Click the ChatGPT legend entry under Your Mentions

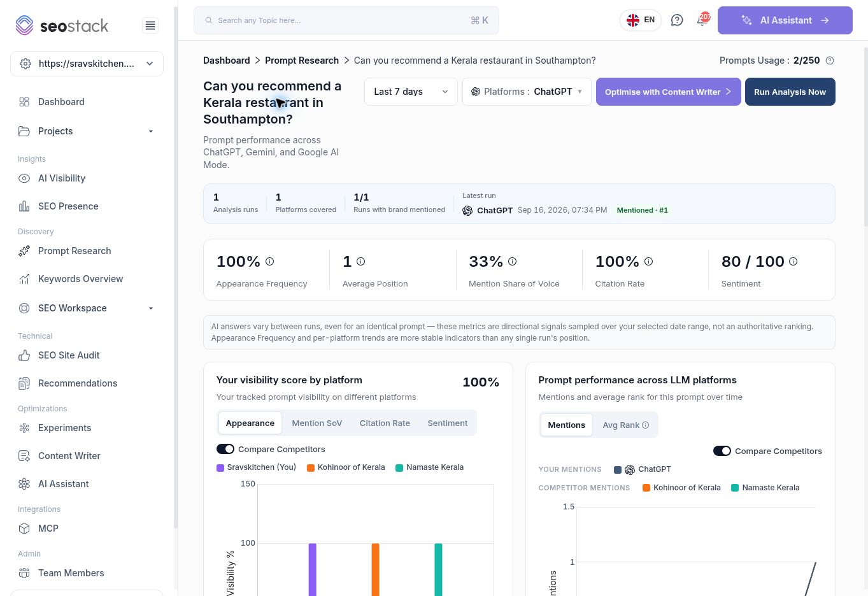643,469
